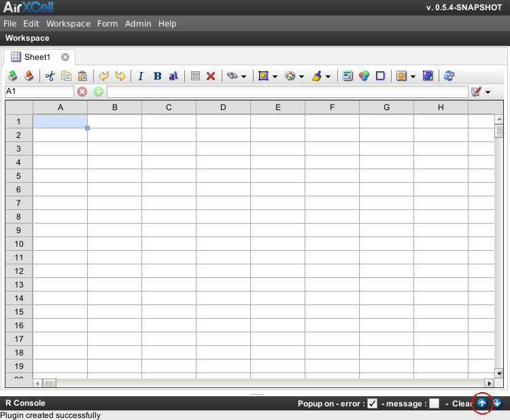Click the vertical scrollbar down arrow

click(499, 374)
